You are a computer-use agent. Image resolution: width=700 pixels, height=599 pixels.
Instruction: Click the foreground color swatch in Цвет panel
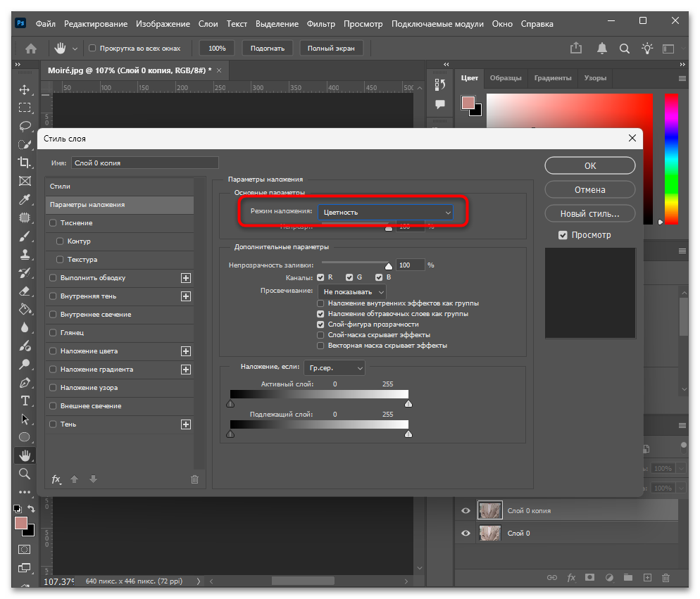[468, 103]
